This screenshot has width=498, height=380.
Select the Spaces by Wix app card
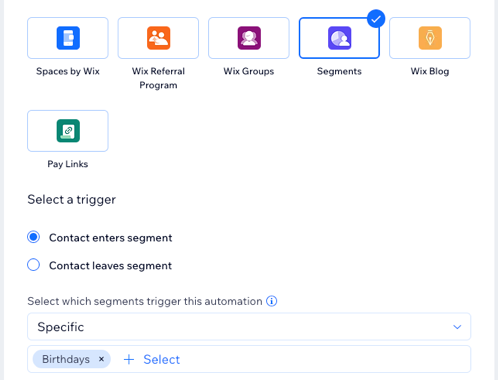[x=68, y=38]
